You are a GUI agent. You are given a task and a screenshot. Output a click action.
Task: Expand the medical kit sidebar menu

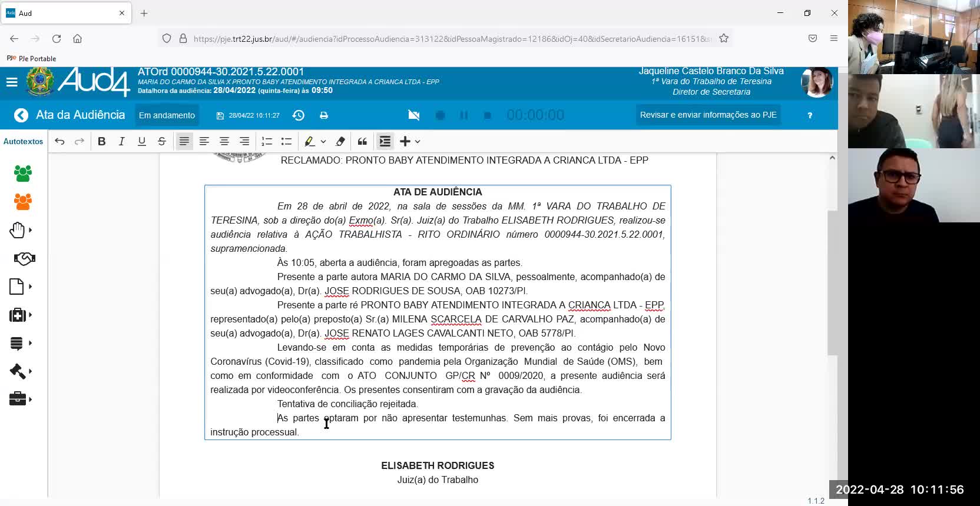(x=21, y=315)
